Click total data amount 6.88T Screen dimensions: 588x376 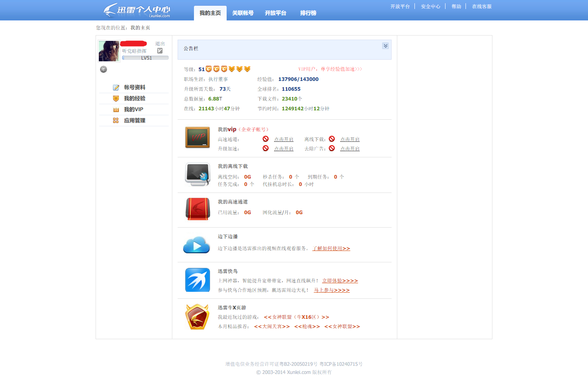(x=215, y=99)
